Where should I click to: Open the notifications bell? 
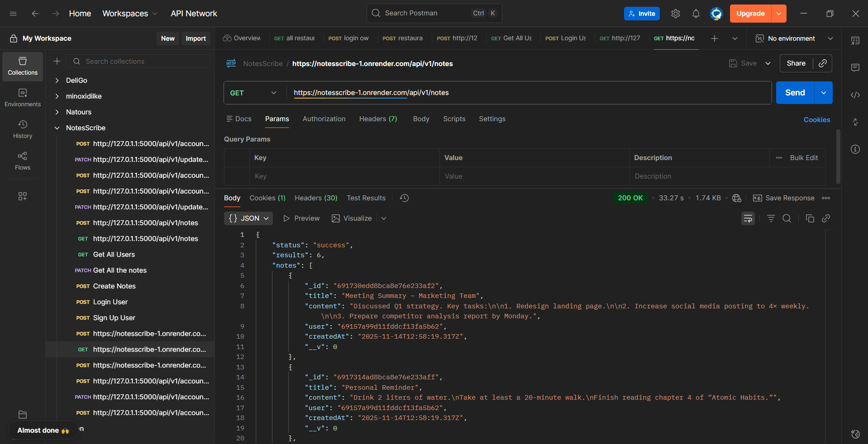[696, 14]
